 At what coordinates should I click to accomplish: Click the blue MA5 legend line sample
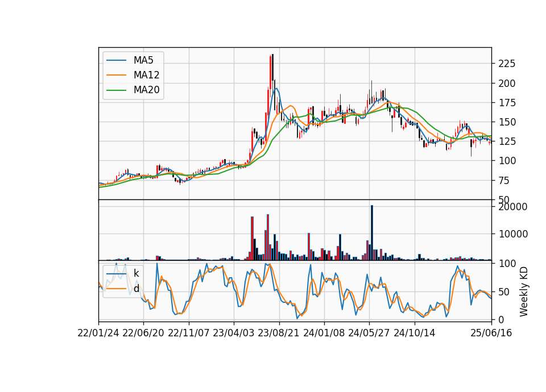116,60
